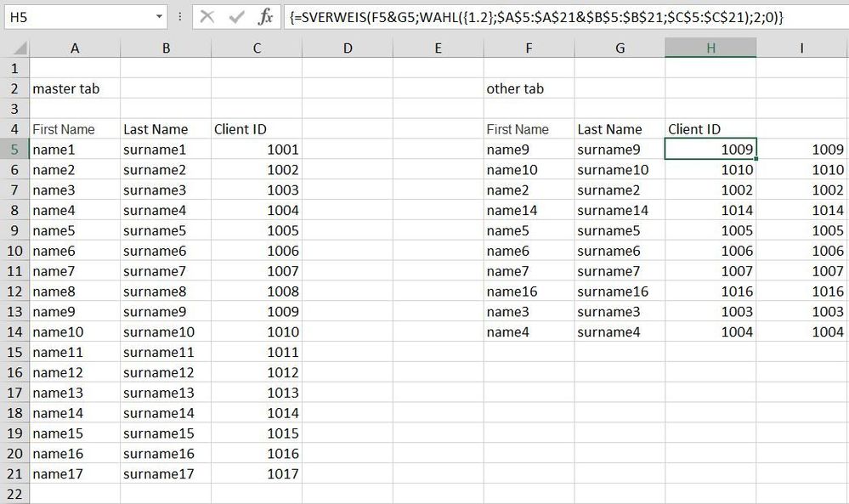Select name14 in column F
Image resolution: width=849 pixels, height=504 pixels.
point(529,210)
